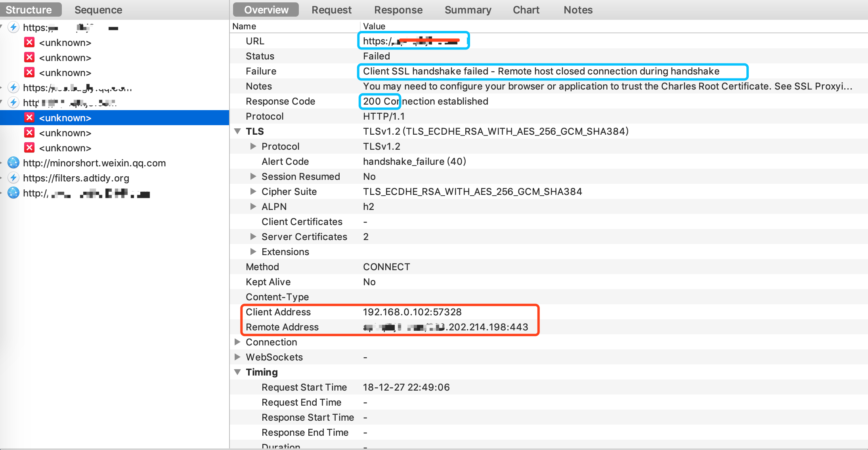Expand the ALPN row

(x=253, y=206)
